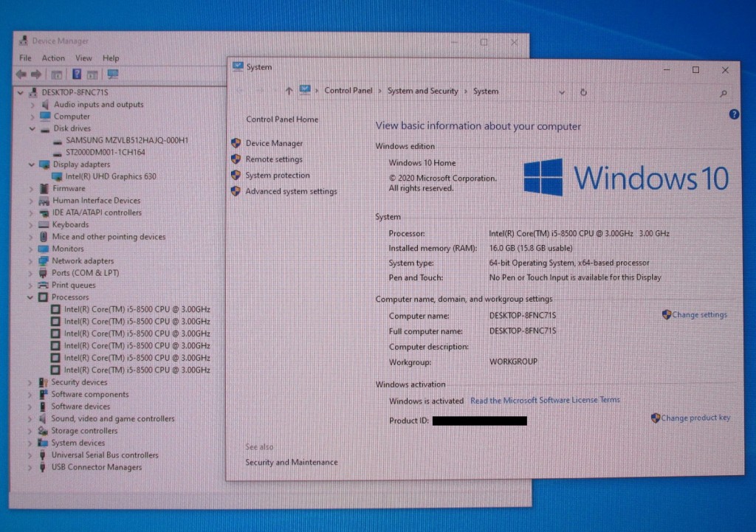The image size is (756, 532).
Task: Click Control Panel in the breadcrumb path
Action: 348,91
